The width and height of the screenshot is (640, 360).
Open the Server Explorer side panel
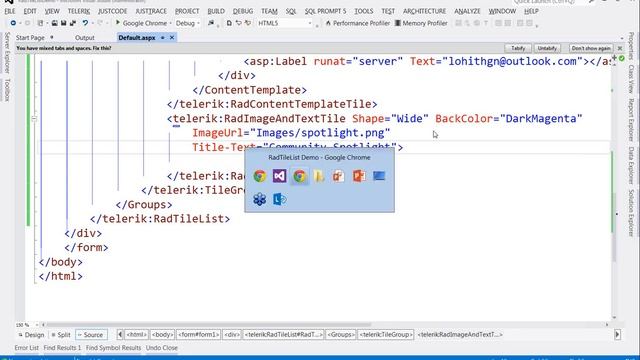(x=7, y=53)
